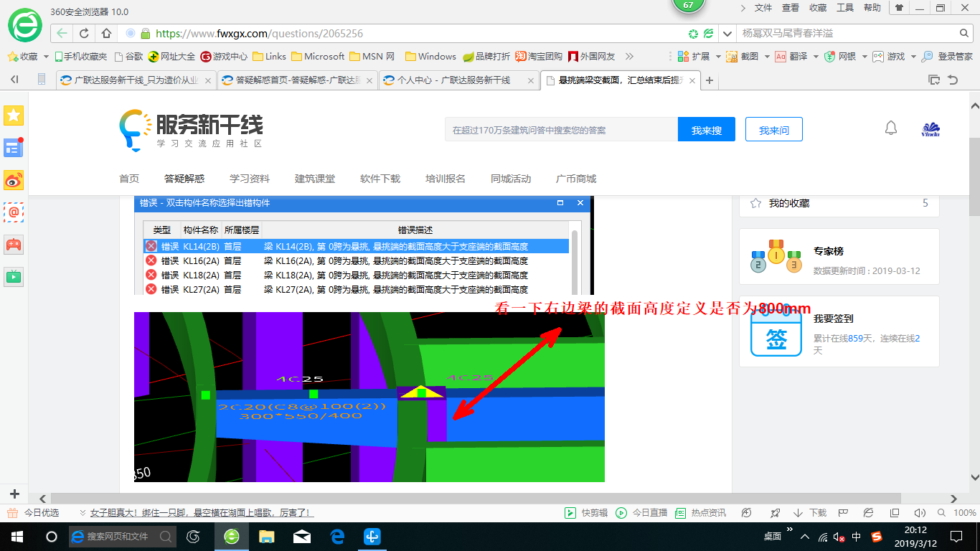Open the Microsoft bookmark folder
The width and height of the screenshot is (980, 551).
(318, 56)
